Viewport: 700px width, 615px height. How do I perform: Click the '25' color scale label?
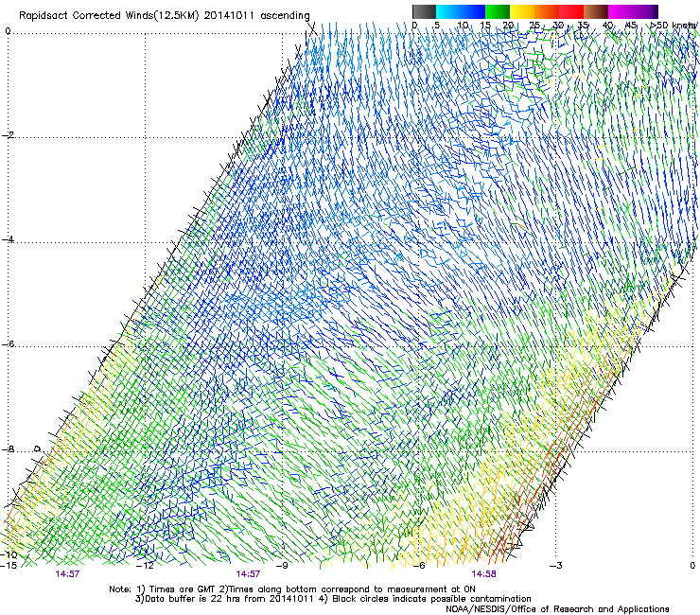click(534, 25)
